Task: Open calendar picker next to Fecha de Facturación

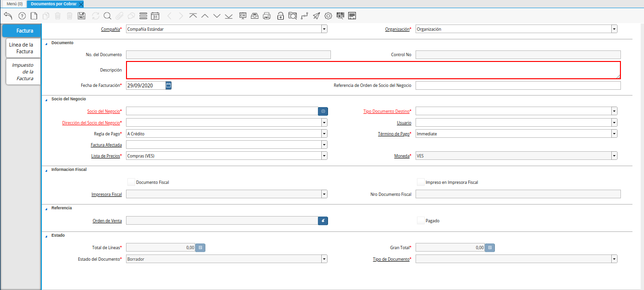Action: click(168, 85)
